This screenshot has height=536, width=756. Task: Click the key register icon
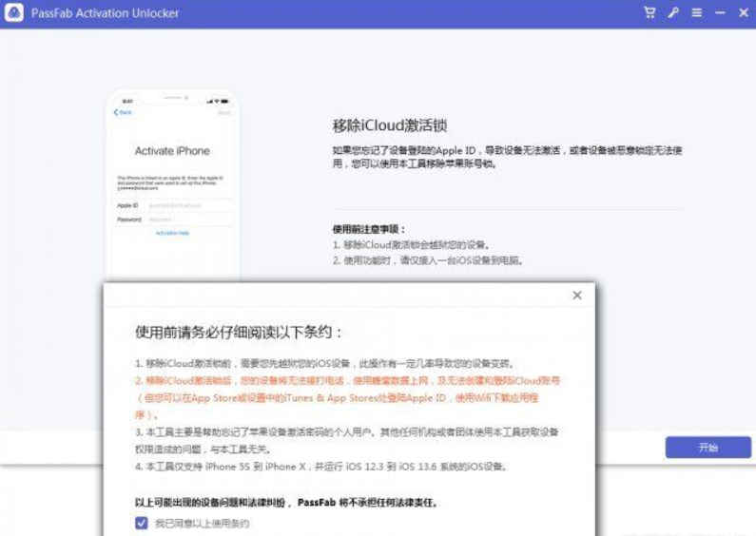pos(673,12)
